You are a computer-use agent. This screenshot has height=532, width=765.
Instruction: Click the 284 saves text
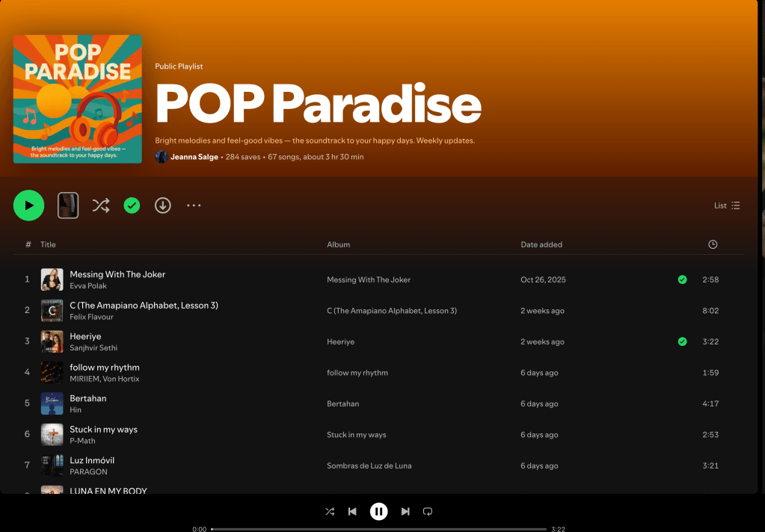[x=243, y=156]
